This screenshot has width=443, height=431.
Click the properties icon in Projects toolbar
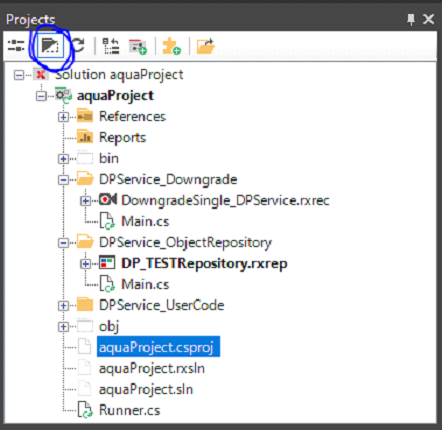click(16, 46)
